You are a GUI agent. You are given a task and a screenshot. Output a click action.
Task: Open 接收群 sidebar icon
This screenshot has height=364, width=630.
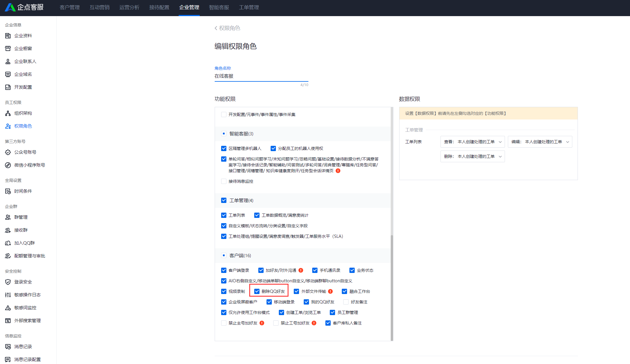click(8, 230)
